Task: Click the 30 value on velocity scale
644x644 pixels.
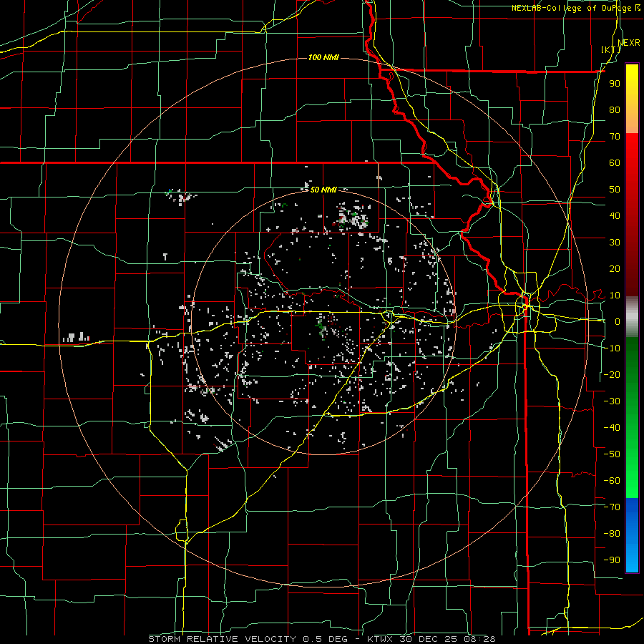Action: click(x=615, y=243)
